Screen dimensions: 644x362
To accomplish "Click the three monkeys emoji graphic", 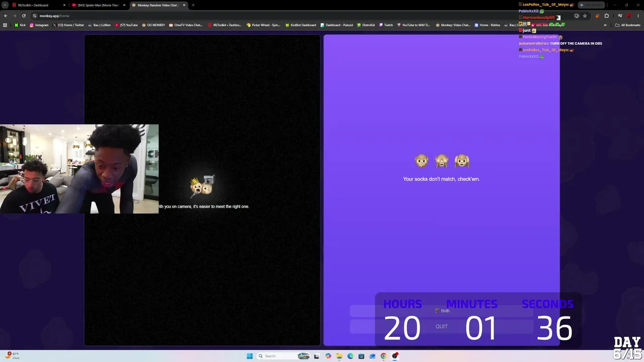I will pyautogui.click(x=442, y=161).
